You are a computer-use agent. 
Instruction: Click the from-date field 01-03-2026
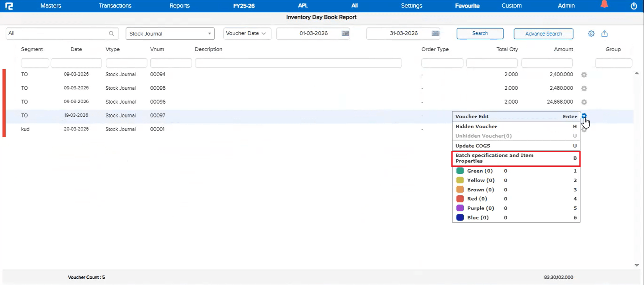pos(313,33)
